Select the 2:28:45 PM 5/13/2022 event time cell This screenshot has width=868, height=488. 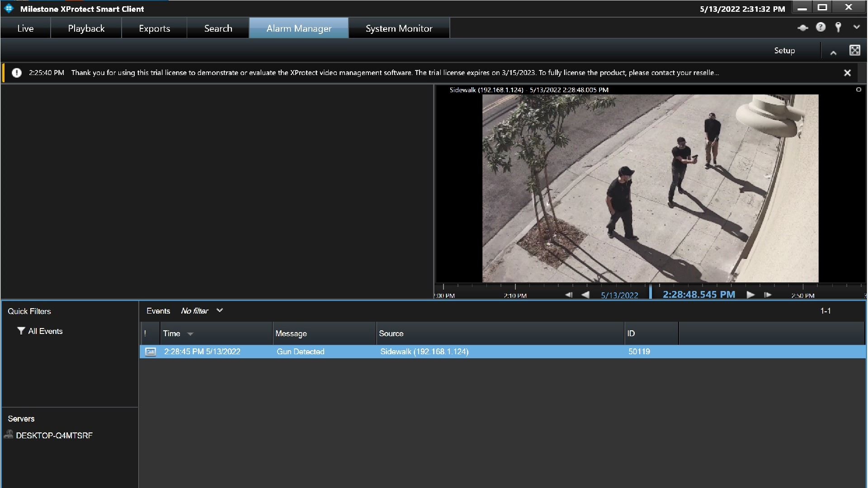202,352
